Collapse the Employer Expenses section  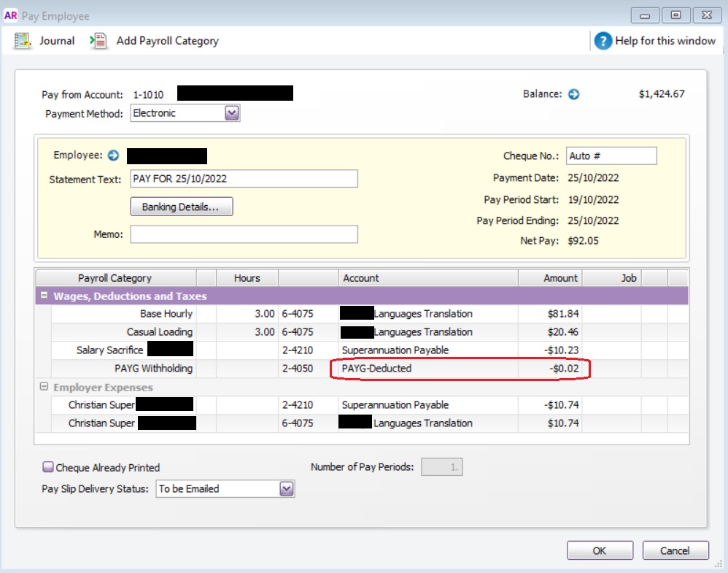(44, 386)
